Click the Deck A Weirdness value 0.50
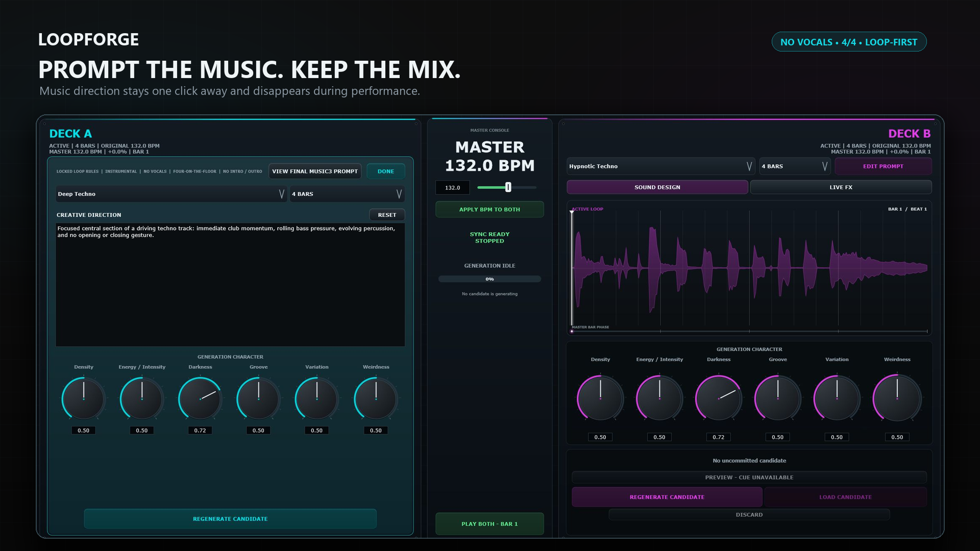The height and width of the screenshot is (551, 980). coord(376,431)
